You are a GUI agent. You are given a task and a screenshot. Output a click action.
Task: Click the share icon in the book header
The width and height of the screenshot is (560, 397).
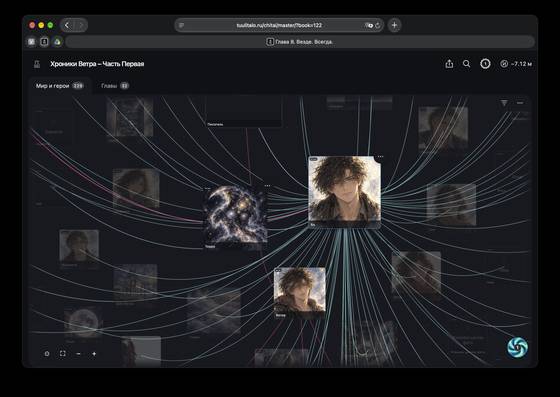pos(449,64)
